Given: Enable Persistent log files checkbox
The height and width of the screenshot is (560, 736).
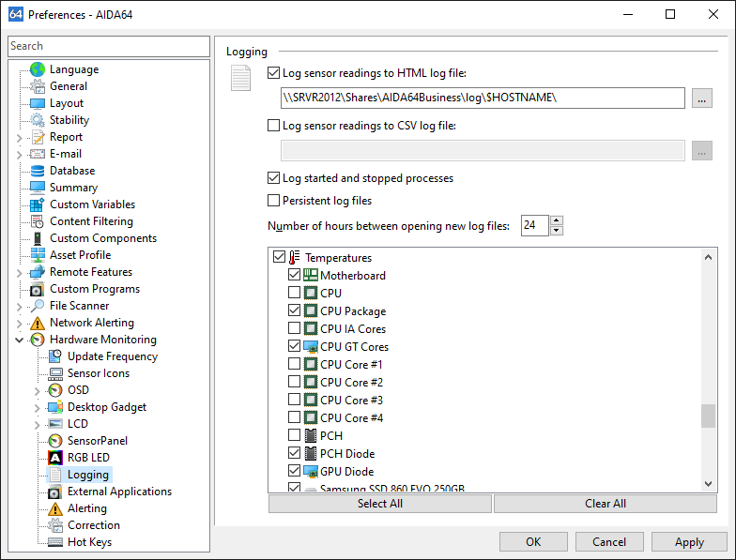Looking at the screenshot, I should [273, 201].
